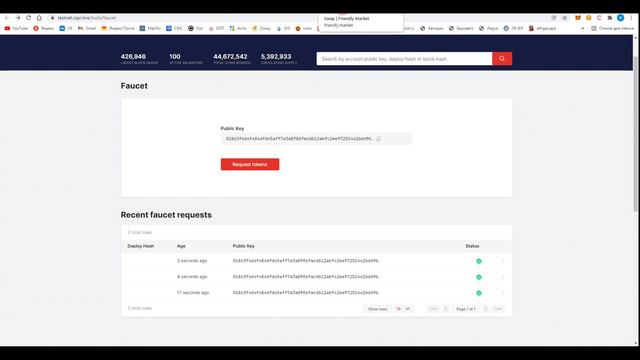Open the blue Chrome profile avatar
640x360 pixels.
[620, 18]
